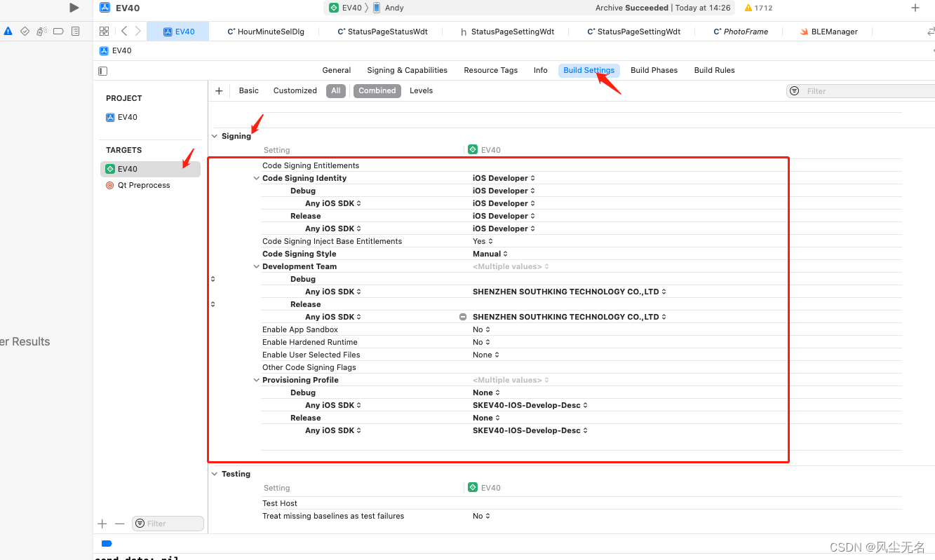Click the related items grid icon
935x560 pixels.
[104, 32]
